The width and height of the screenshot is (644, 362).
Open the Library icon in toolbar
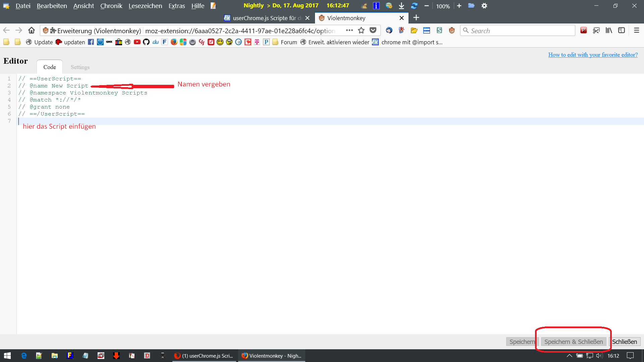coord(609,31)
